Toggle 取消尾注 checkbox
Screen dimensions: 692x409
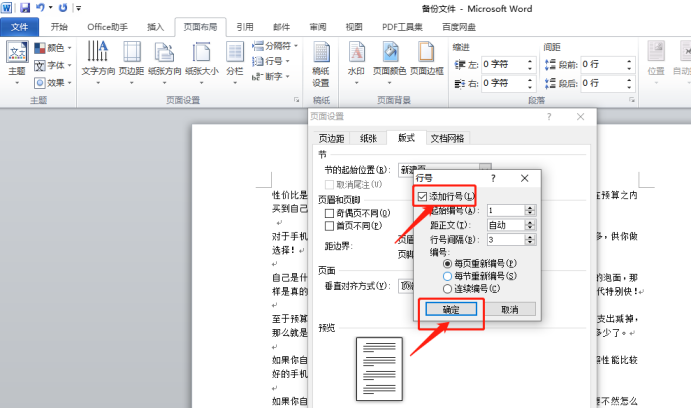coord(329,184)
